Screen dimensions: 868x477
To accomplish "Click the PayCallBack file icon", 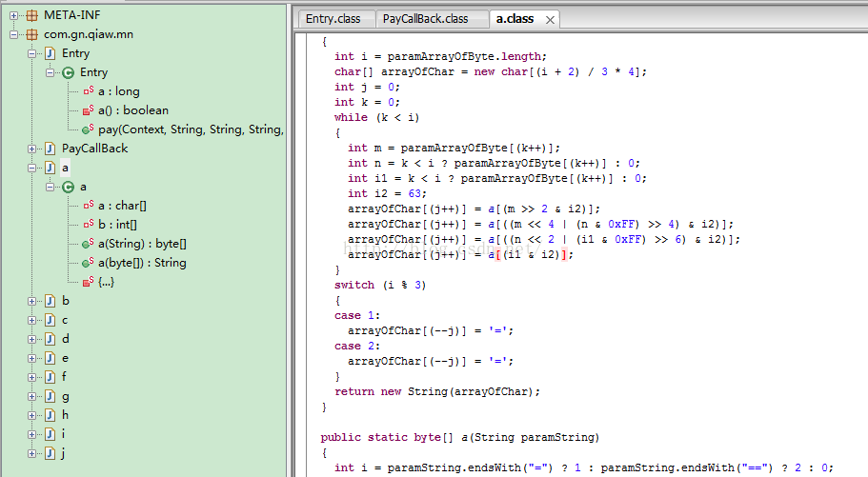I will click(x=50, y=149).
